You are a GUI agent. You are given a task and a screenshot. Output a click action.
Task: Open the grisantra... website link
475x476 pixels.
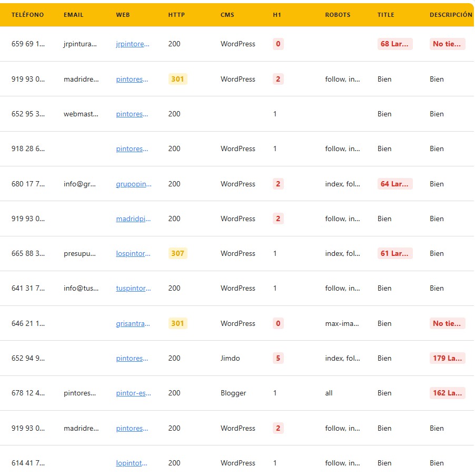pyautogui.click(x=133, y=324)
